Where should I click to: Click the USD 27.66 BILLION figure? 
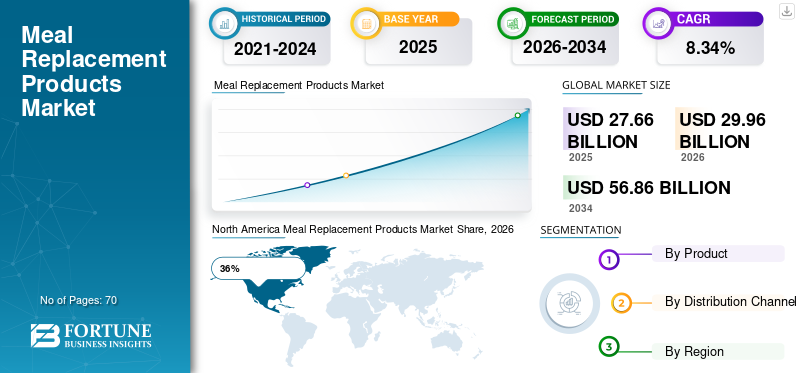tap(610, 130)
